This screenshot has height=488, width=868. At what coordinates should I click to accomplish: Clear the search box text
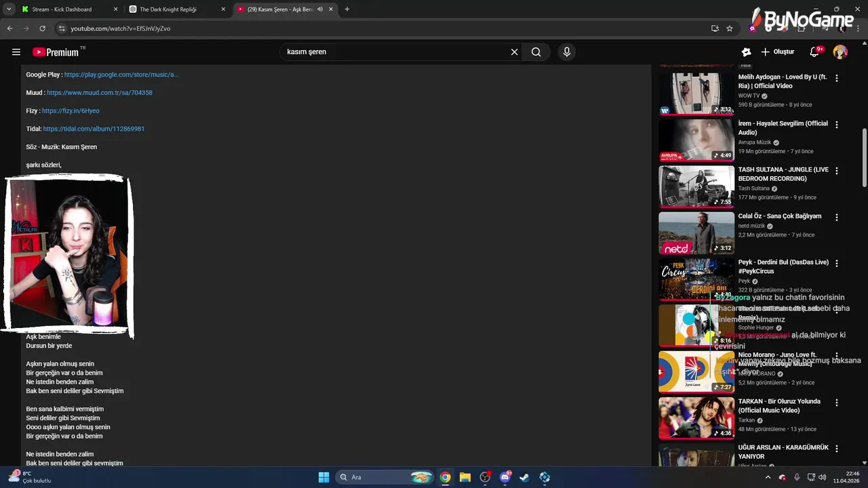tap(514, 52)
